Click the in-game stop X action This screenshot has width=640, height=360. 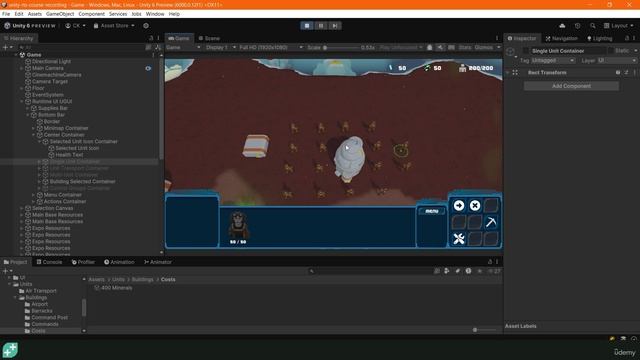475,205
